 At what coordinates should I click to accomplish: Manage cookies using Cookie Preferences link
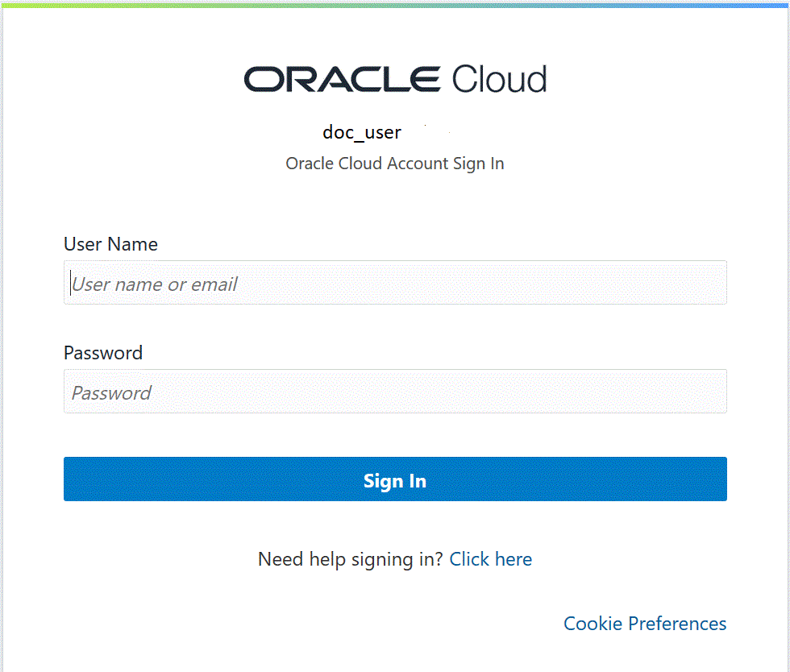click(644, 623)
